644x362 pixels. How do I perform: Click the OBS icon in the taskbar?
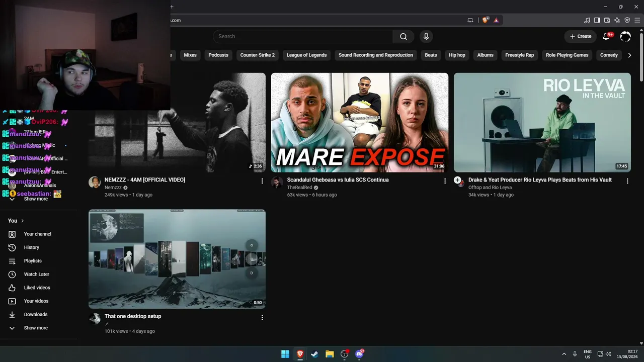tap(345, 354)
